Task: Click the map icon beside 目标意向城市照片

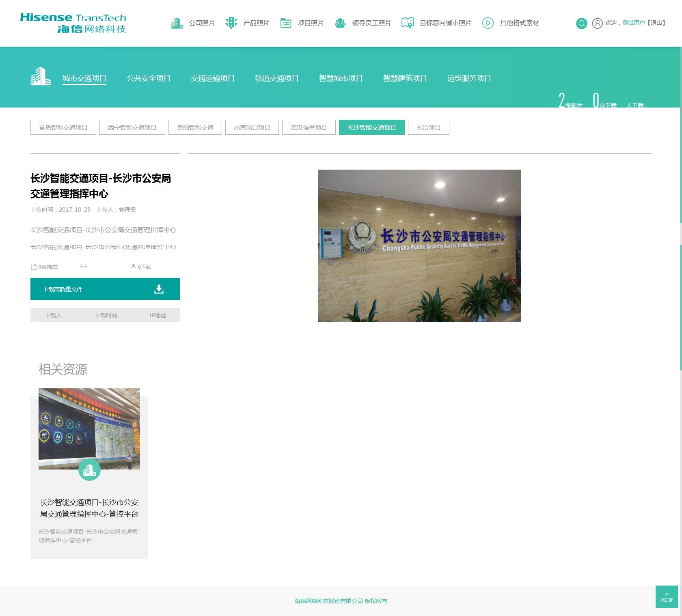Action: pos(408,23)
